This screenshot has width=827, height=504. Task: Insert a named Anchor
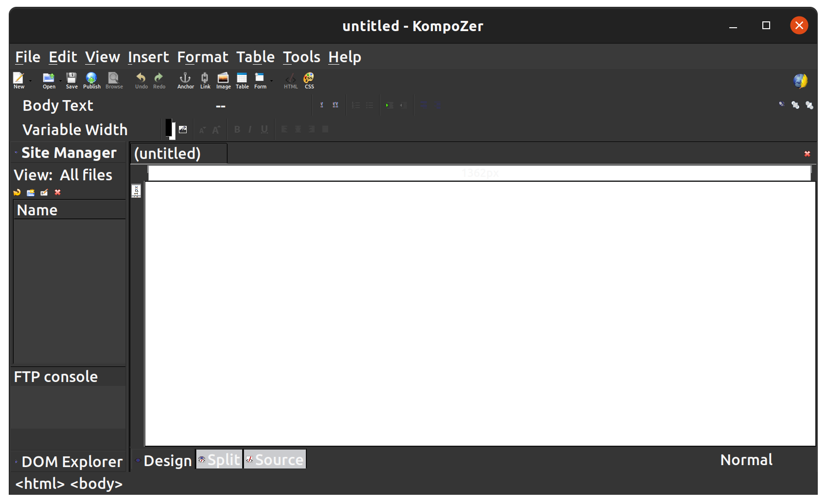point(185,80)
